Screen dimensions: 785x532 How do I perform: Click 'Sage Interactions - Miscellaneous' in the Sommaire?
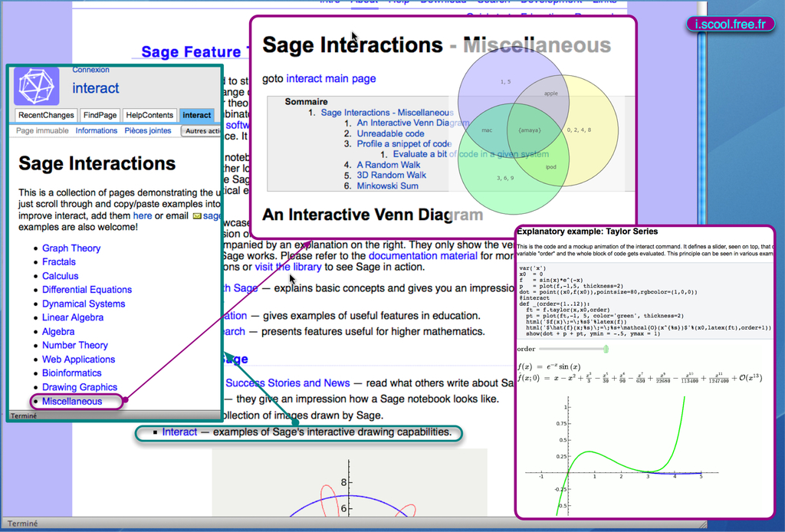387,113
